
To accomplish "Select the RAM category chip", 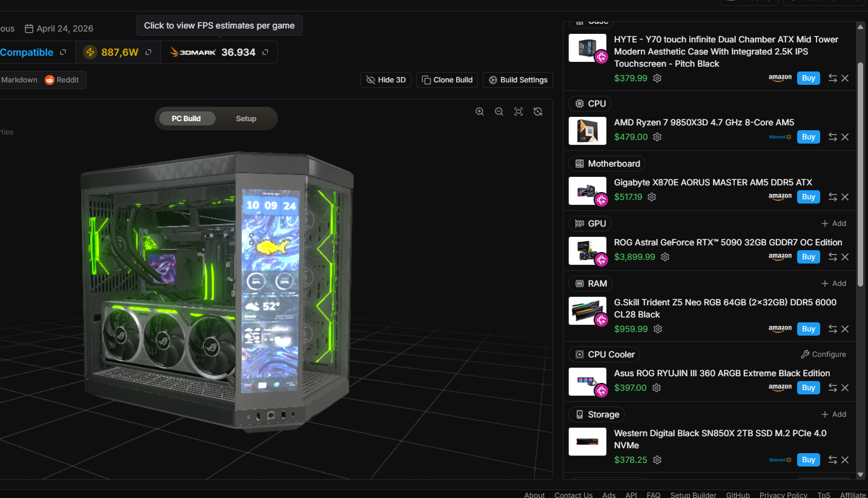I will [591, 284].
